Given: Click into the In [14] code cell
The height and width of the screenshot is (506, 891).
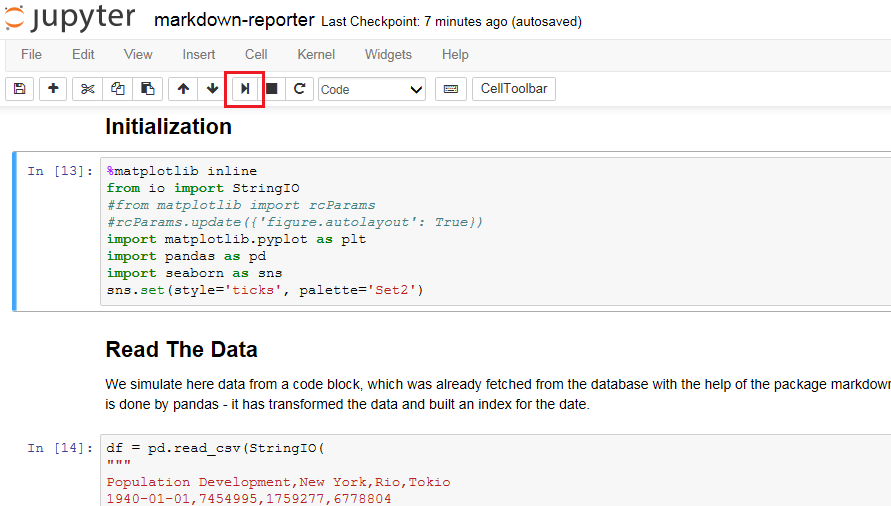Looking at the screenshot, I should point(496,470).
